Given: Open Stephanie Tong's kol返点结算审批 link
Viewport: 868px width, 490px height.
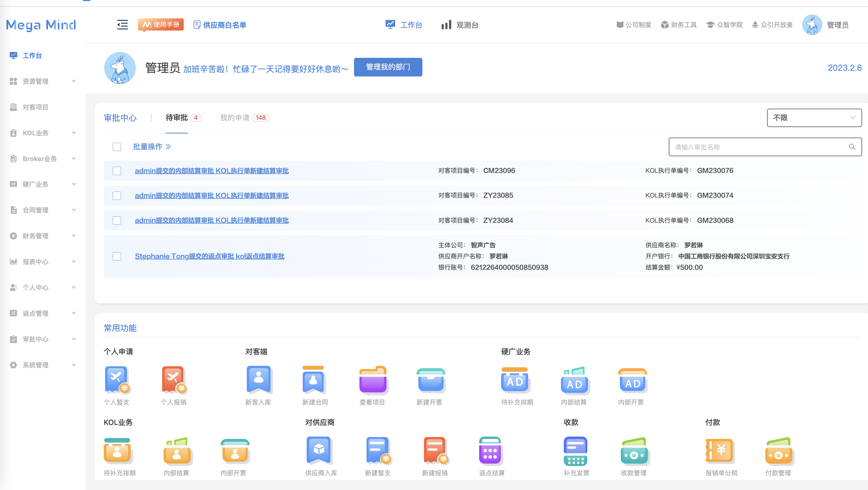Looking at the screenshot, I should (x=210, y=256).
